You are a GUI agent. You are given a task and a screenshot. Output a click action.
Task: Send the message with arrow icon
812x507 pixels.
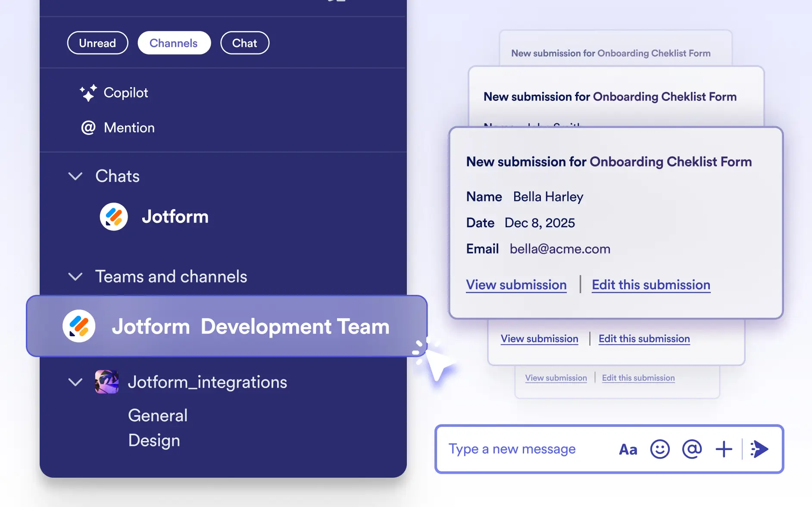coord(759,449)
